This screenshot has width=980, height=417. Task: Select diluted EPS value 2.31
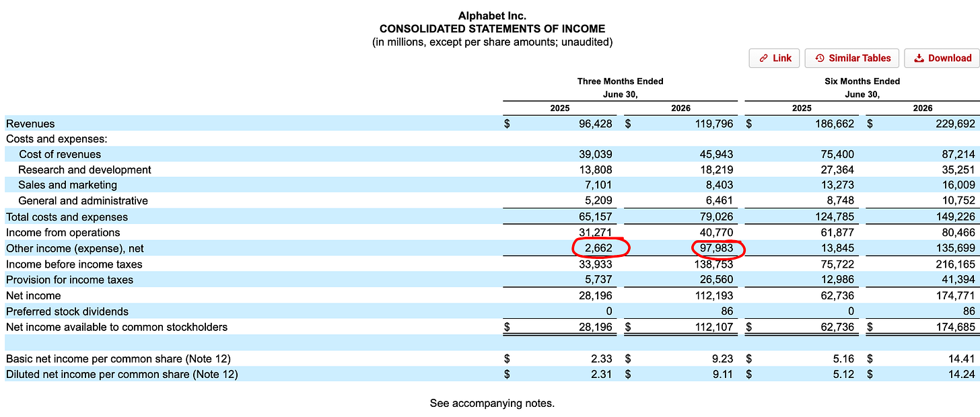point(601,374)
